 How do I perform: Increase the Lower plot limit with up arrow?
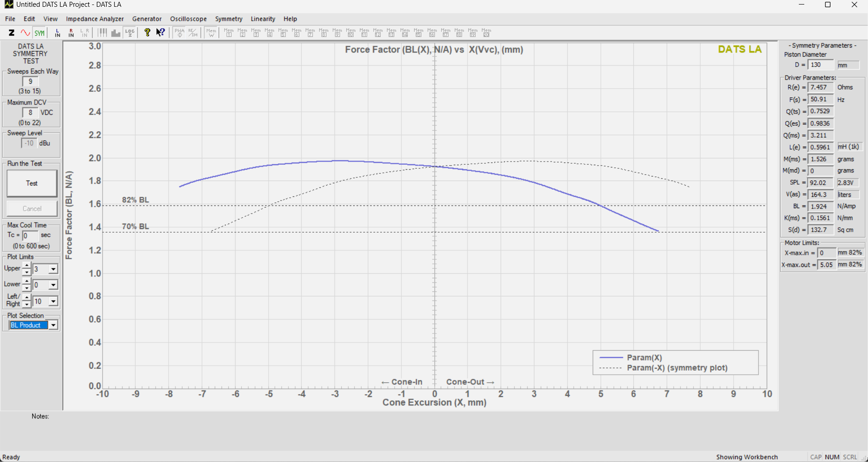(27, 281)
